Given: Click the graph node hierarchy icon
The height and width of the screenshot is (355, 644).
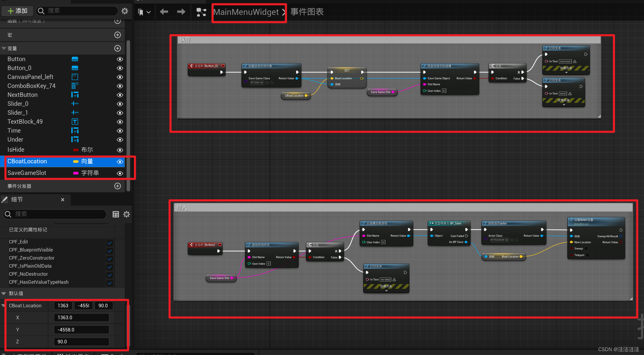Looking at the screenshot, I should tap(201, 12).
